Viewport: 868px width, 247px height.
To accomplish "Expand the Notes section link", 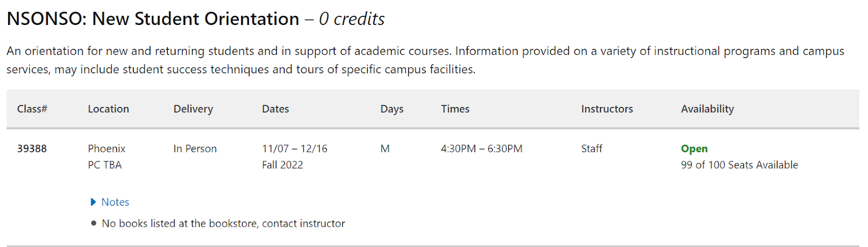I will (115, 202).
